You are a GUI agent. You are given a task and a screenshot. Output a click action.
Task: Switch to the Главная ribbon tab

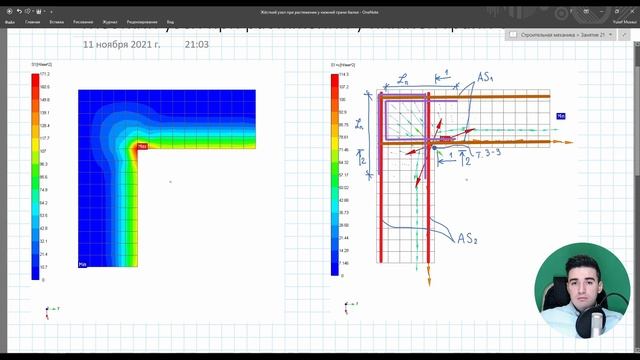32,22
